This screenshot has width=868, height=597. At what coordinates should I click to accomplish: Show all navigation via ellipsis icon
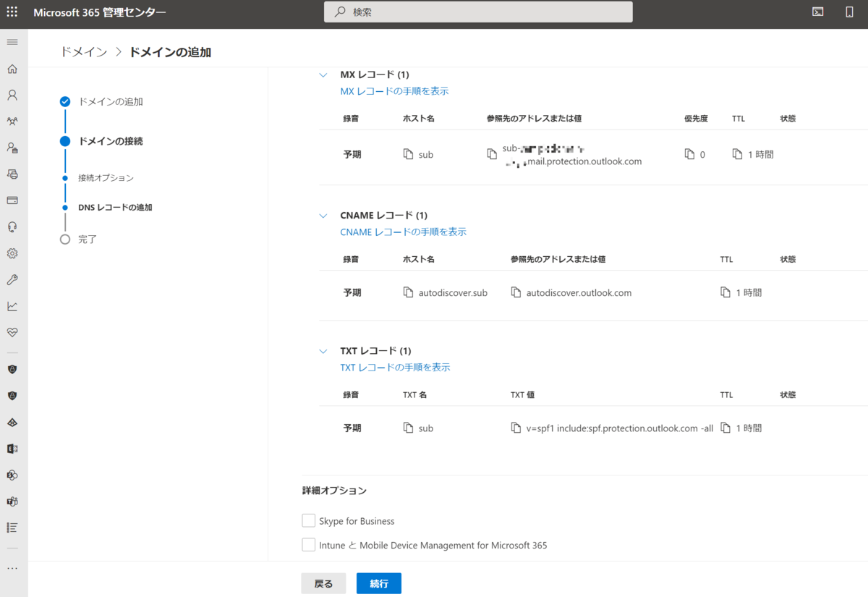(12, 568)
